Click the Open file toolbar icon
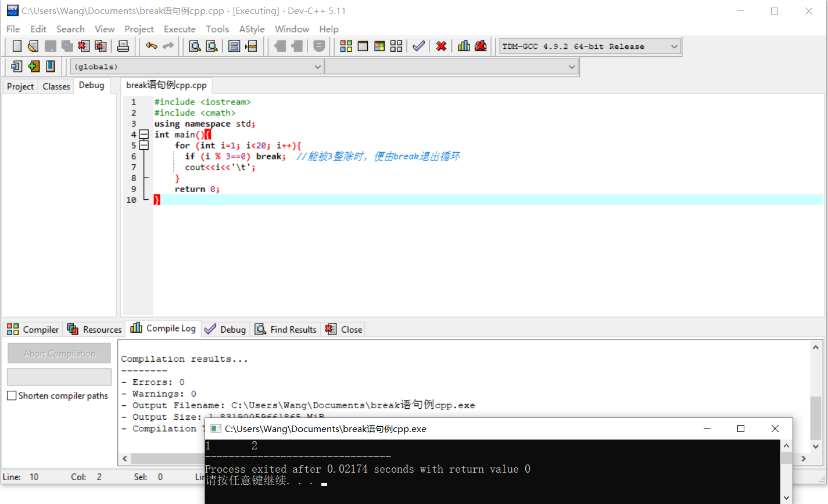 click(x=33, y=46)
